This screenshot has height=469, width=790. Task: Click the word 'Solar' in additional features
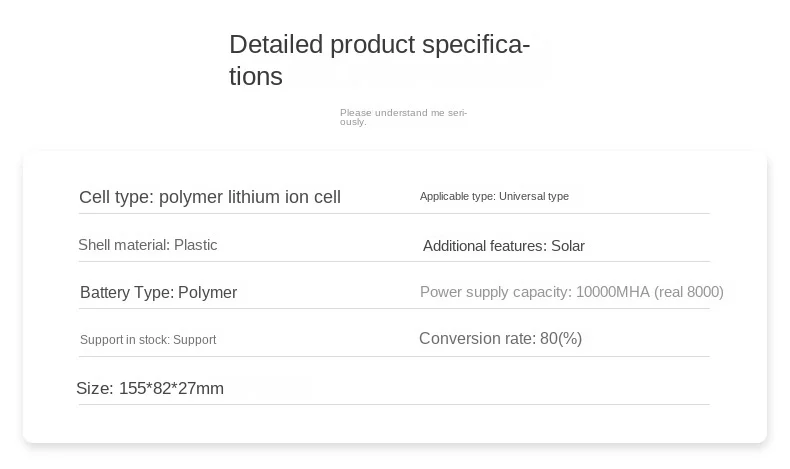[x=568, y=246]
